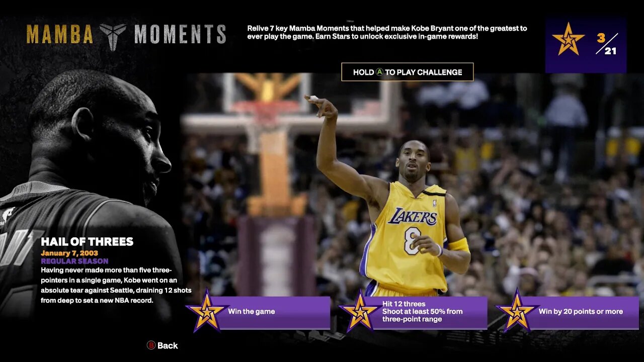Click the star icon beside 'Win by 20 points'
The width and height of the screenshot is (644, 362).
pyautogui.click(x=517, y=311)
